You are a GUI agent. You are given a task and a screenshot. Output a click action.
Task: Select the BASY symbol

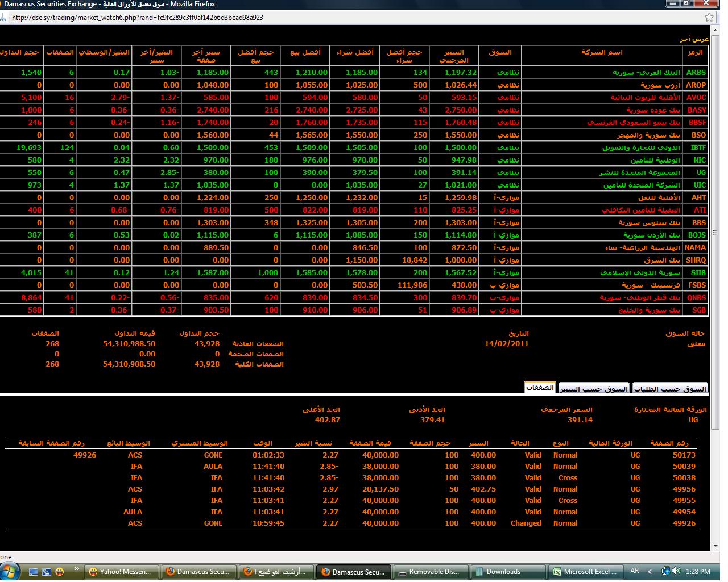696,110
